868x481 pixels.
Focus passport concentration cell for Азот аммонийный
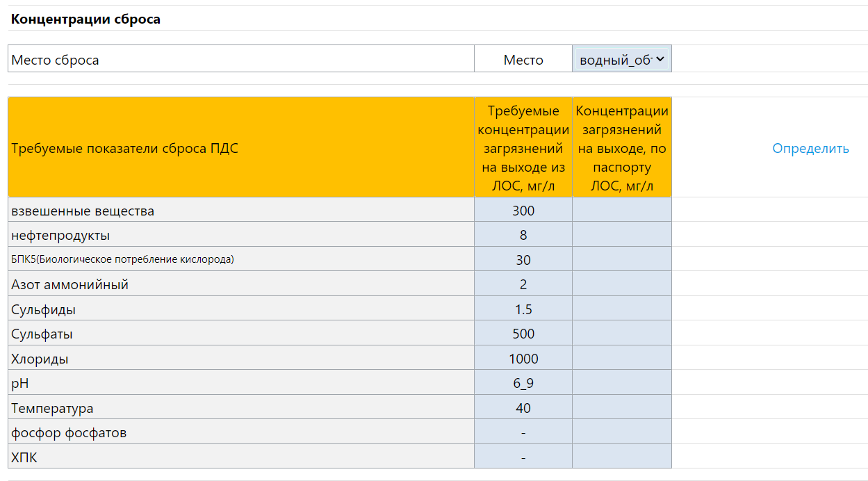622,284
